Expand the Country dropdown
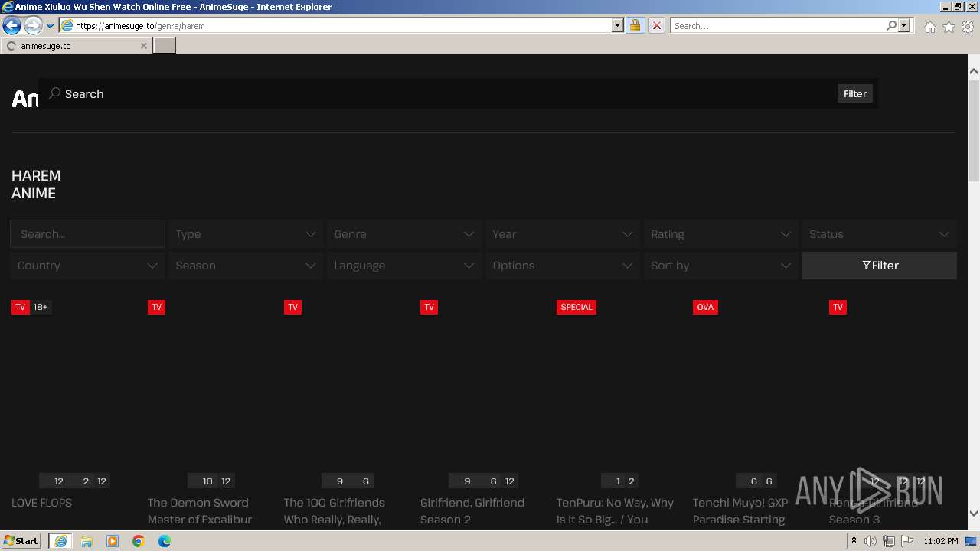The width and height of the screenshot is (980, 551). (87, 266)
